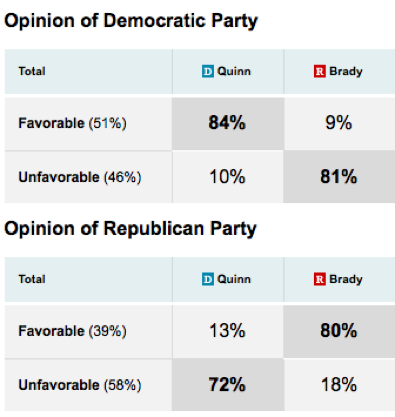Select the 84% Quinn cell
The height and width of the screenshot is (417, 395).
coord(228,124)
